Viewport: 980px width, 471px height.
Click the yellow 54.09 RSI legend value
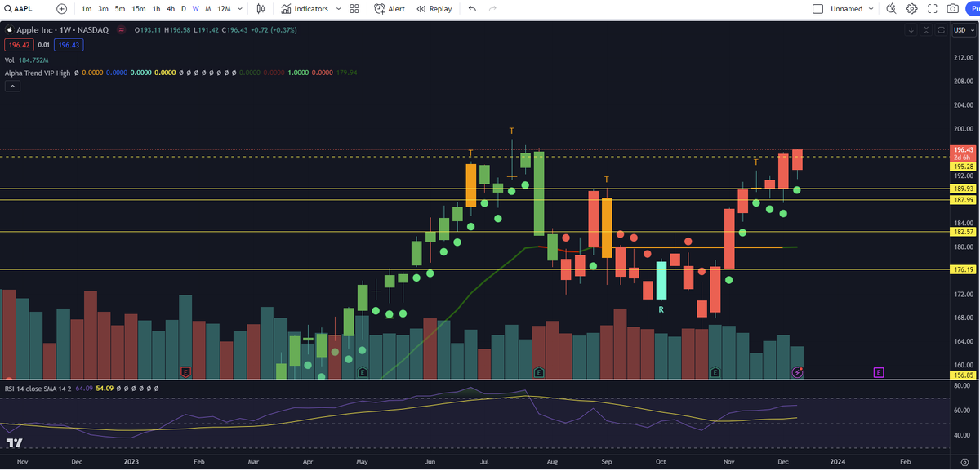105,389
